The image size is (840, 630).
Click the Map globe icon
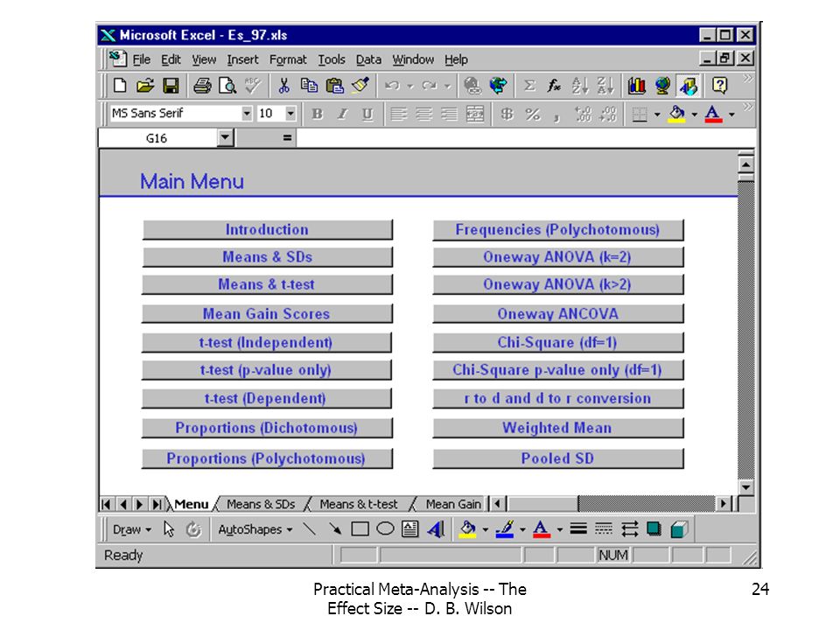tap(662, 86)
